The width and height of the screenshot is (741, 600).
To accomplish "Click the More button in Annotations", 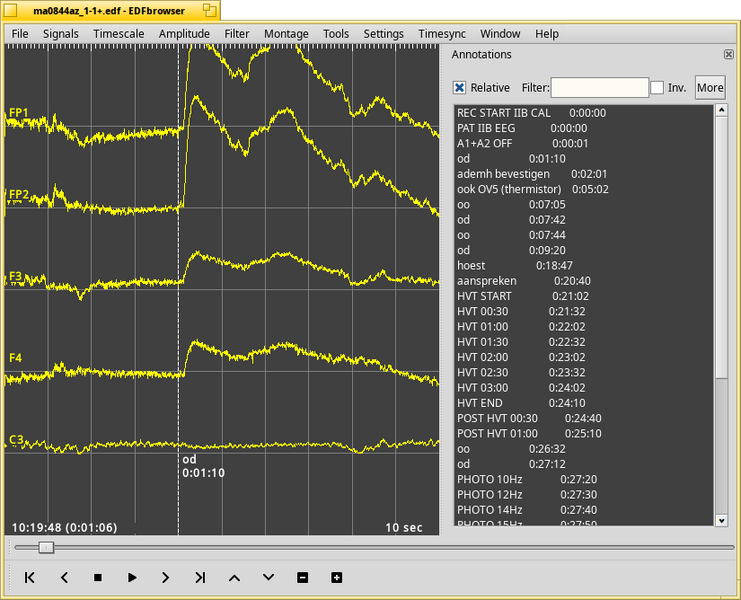I will (x=710, y=87).
